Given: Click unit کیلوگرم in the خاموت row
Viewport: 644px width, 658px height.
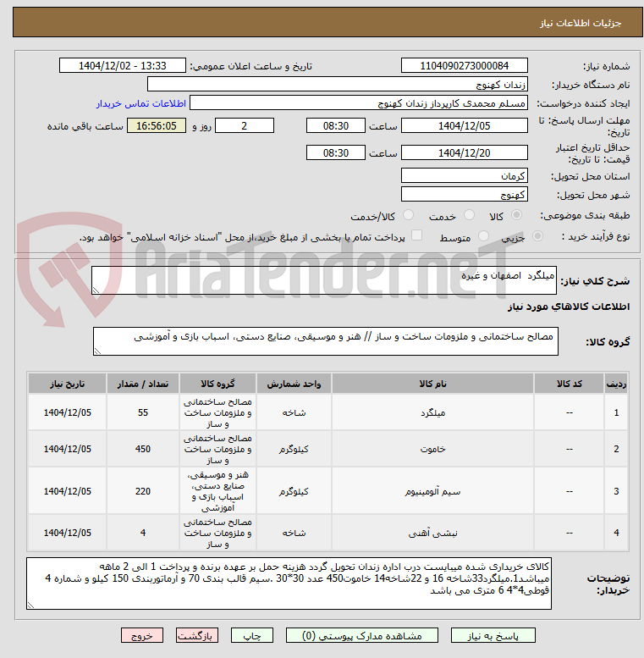Looking at the screenshot, I should pos(294,449).
